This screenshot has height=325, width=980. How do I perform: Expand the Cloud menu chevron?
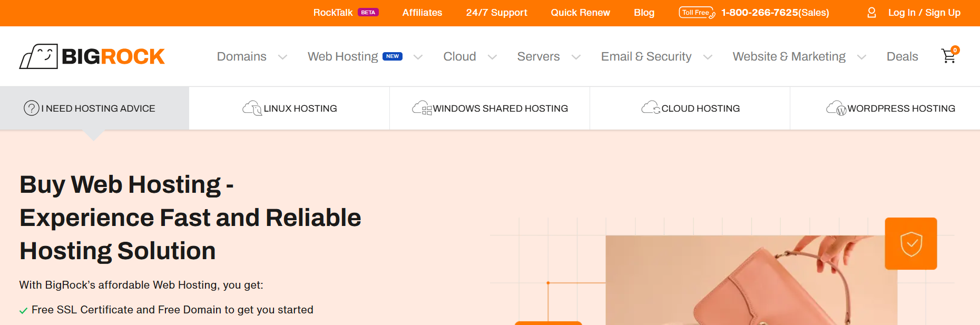[x=492, y=57]
